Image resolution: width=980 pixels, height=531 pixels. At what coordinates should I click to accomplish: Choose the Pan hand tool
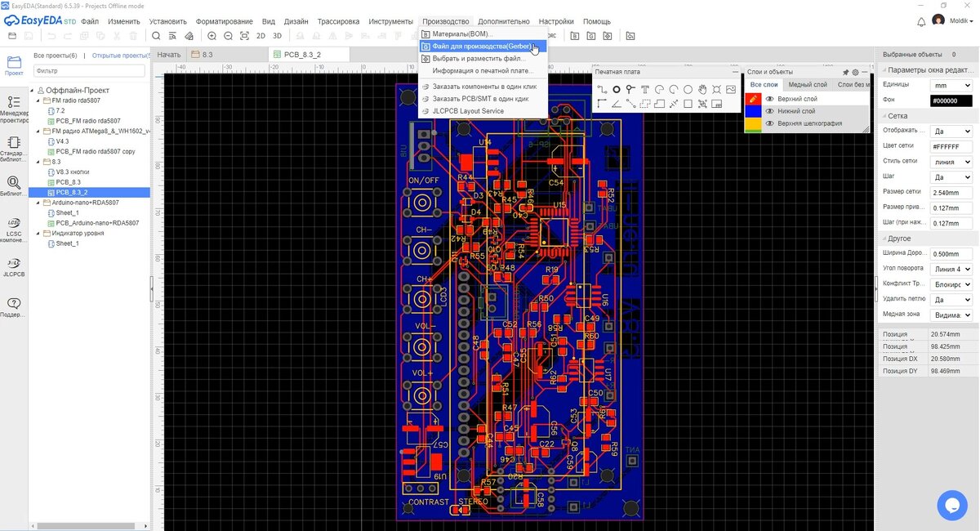pos(702,89)
